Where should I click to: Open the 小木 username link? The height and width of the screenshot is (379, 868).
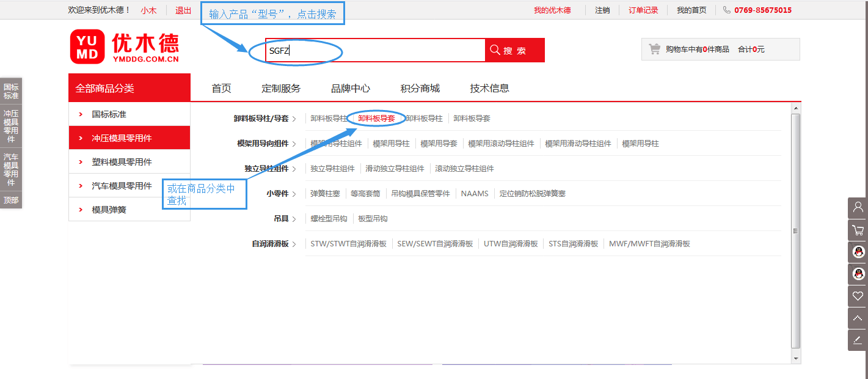click(148, 10)
